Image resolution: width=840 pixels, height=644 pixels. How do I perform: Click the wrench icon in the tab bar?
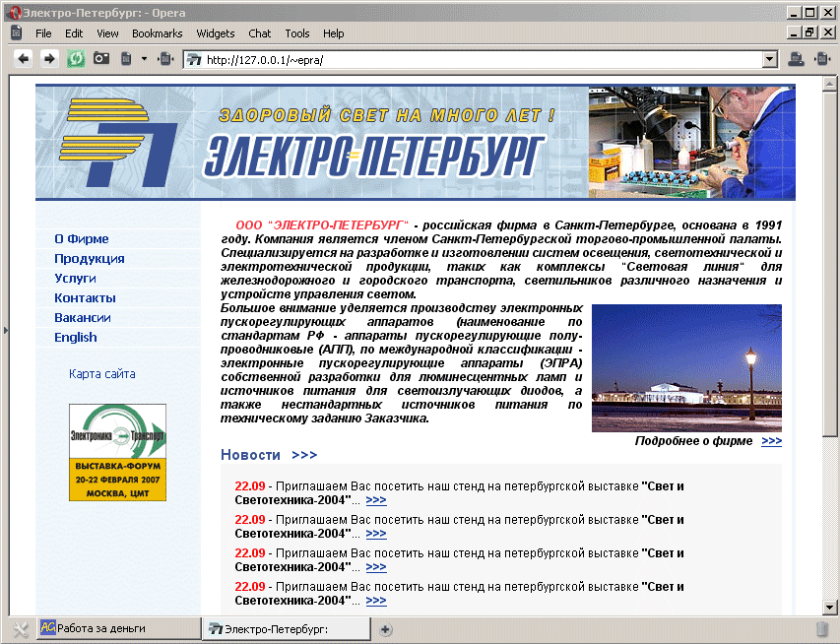click(20, 629)
